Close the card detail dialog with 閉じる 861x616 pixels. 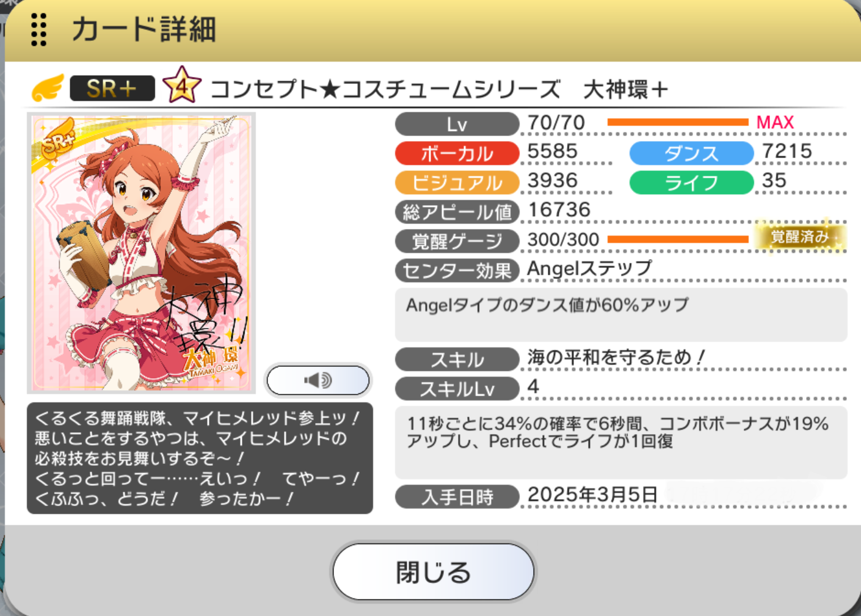tap(434, 572)
